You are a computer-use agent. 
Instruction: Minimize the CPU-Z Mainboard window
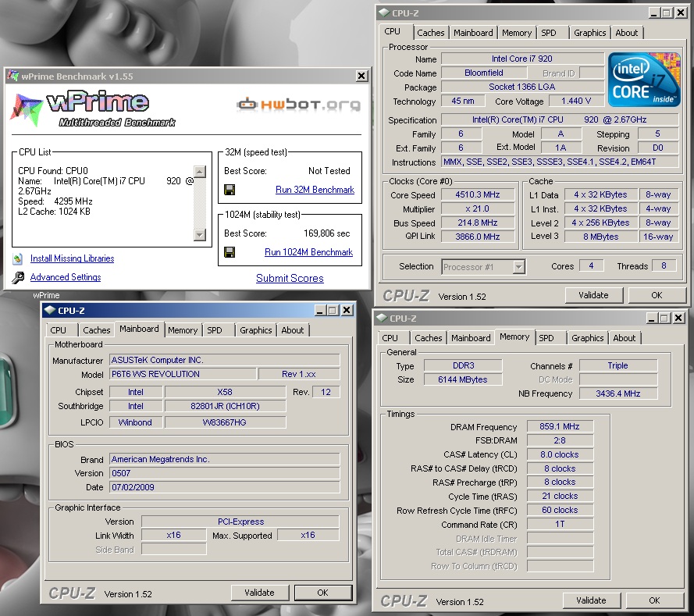(320, 310)
